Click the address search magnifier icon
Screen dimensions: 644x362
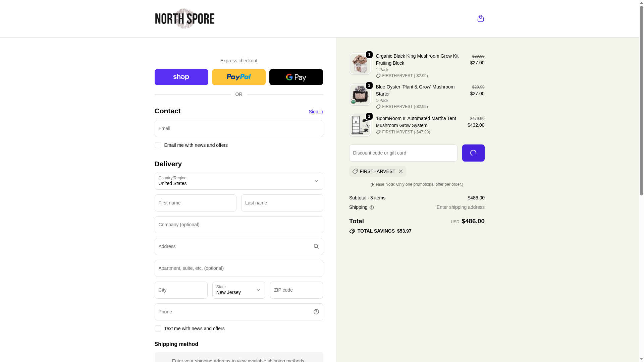pos(316,246)
